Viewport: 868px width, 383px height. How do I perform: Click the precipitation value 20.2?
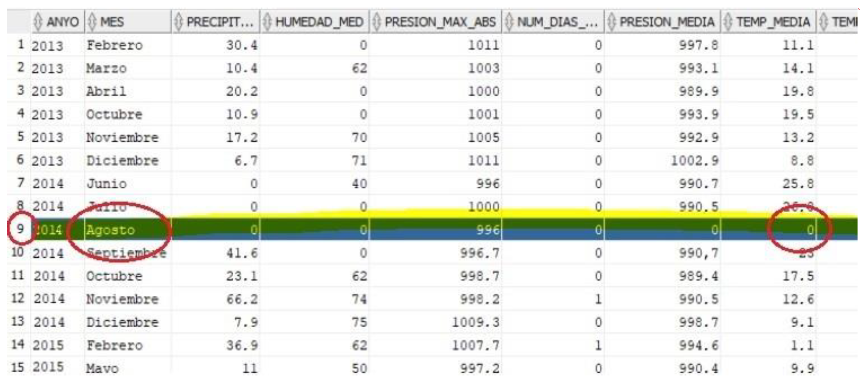pyautogui.click(x=242, y=91)
